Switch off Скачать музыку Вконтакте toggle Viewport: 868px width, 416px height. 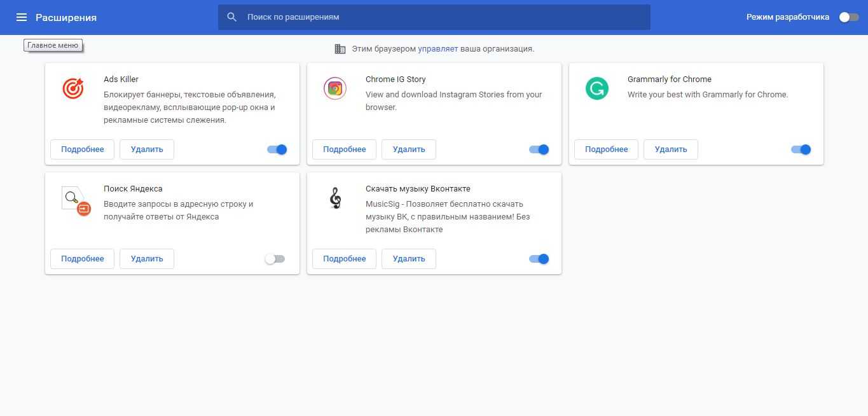click(539, 259)
